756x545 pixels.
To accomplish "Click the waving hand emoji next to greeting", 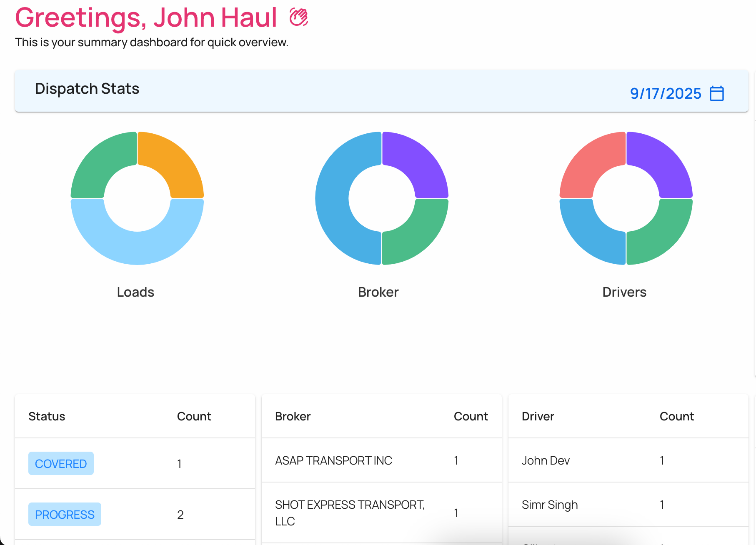I will click(298, 17).
